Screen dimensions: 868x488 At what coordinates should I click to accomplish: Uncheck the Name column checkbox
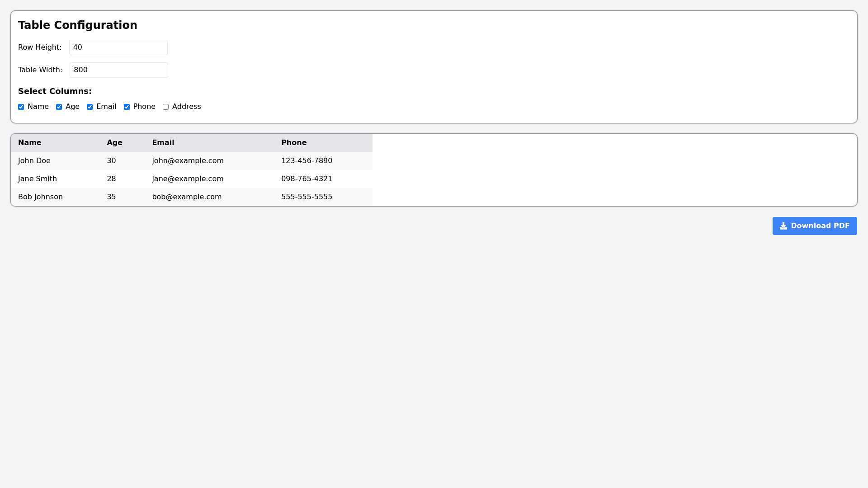pyautogui.click(x=21, y=107)
